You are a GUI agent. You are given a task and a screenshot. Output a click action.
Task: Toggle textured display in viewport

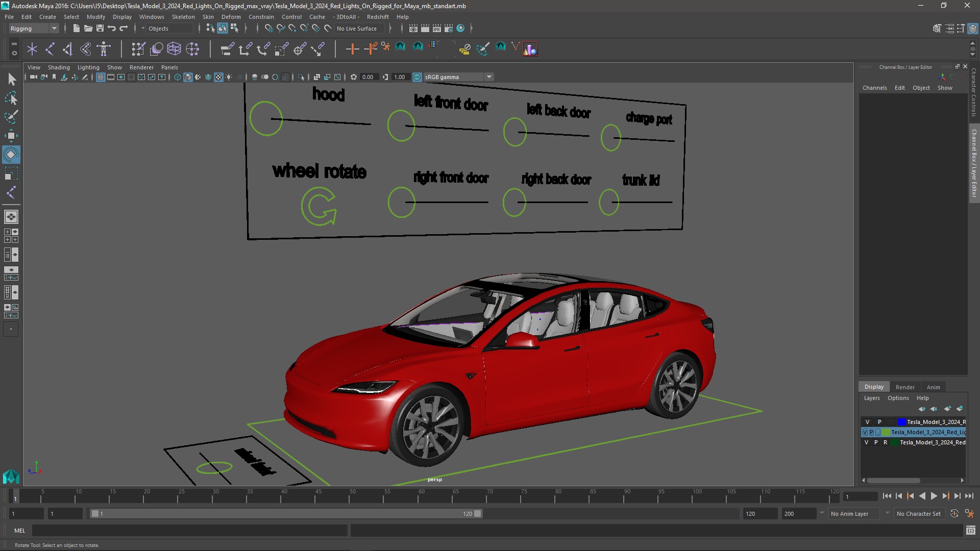click(218, 77)
